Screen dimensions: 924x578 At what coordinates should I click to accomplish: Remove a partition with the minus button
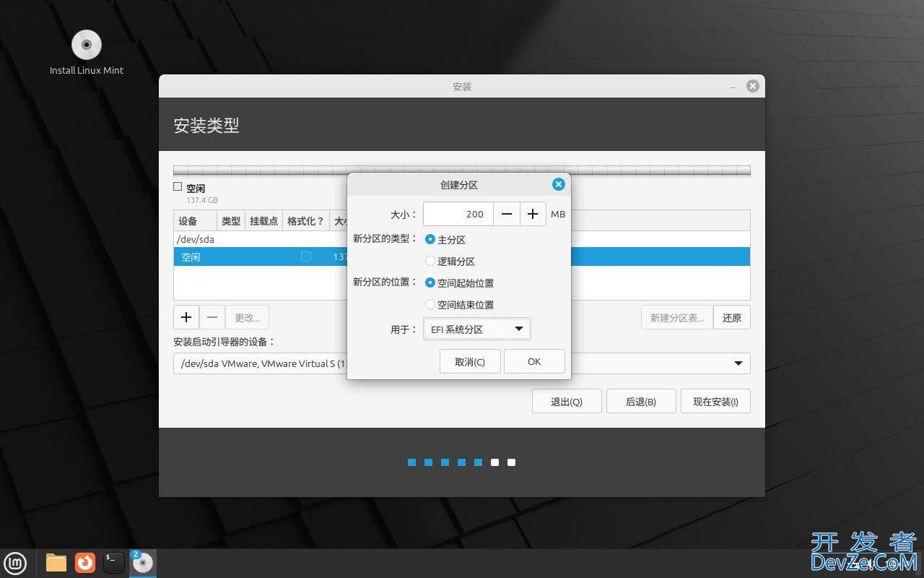click(x=212, y=317)
